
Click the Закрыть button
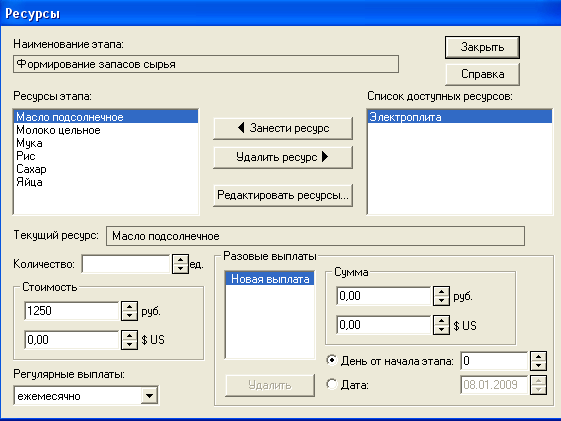pyautogui.click(x=482, y=47)
